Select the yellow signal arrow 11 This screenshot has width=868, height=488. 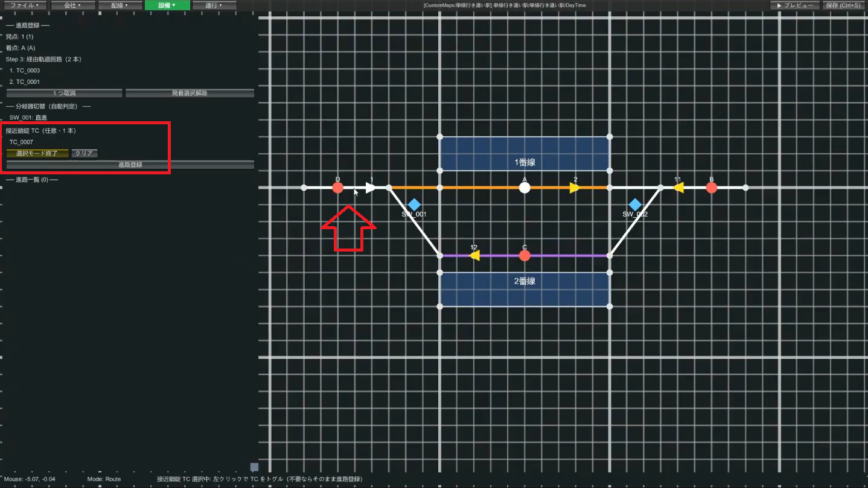click(678, 188)
